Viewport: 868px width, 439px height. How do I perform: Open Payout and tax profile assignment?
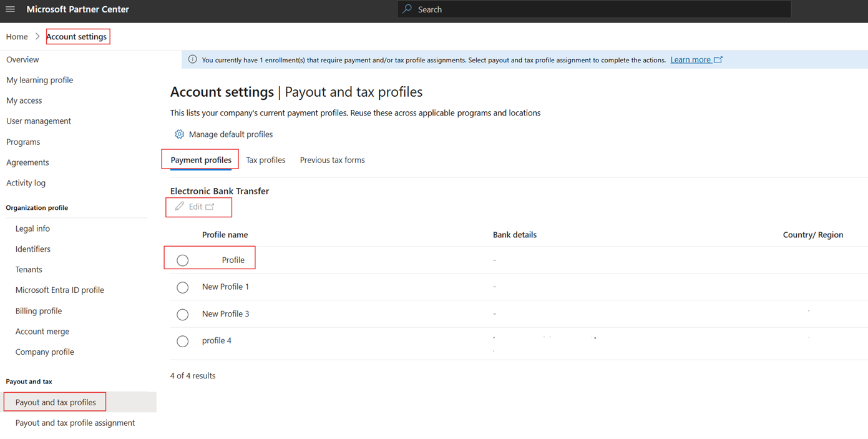click(x=75, y=423)
